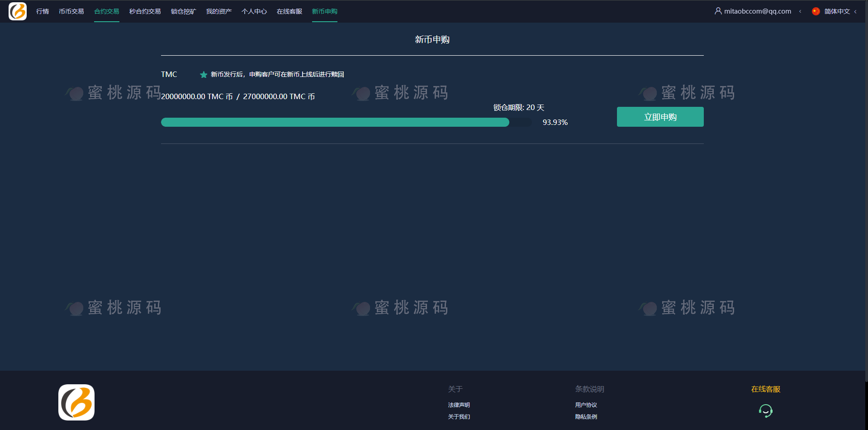Click the green star icon next to TMC

[x=204, y=75]
